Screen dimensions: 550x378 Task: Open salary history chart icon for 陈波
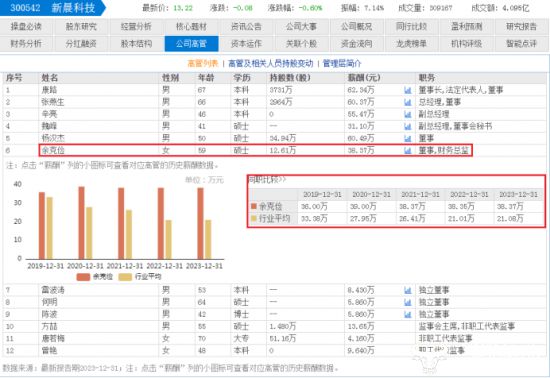[408, 315]
